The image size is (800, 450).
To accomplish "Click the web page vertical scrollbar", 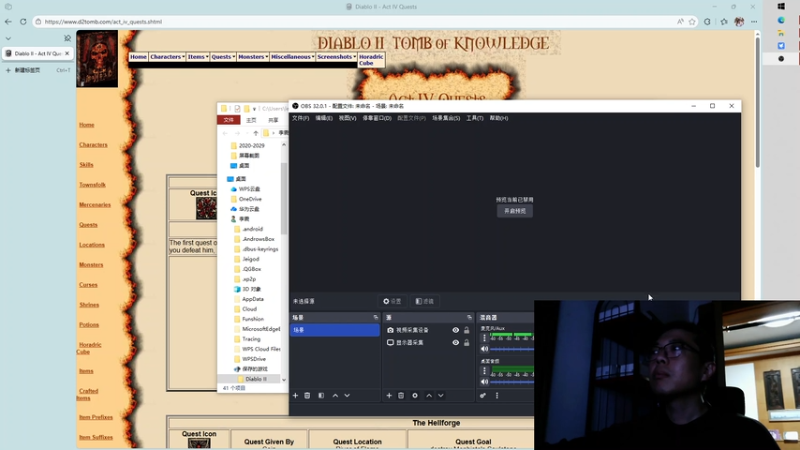I will (x=757, y=102).
